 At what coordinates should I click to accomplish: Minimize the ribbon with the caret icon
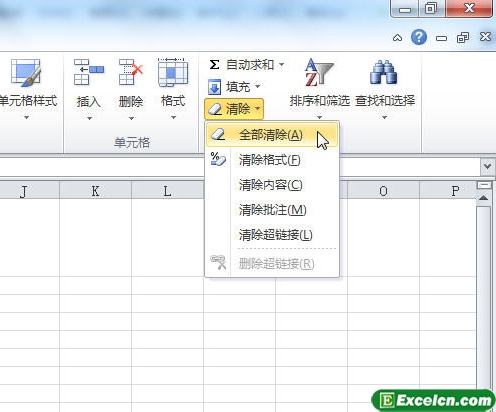coord(397,38)
